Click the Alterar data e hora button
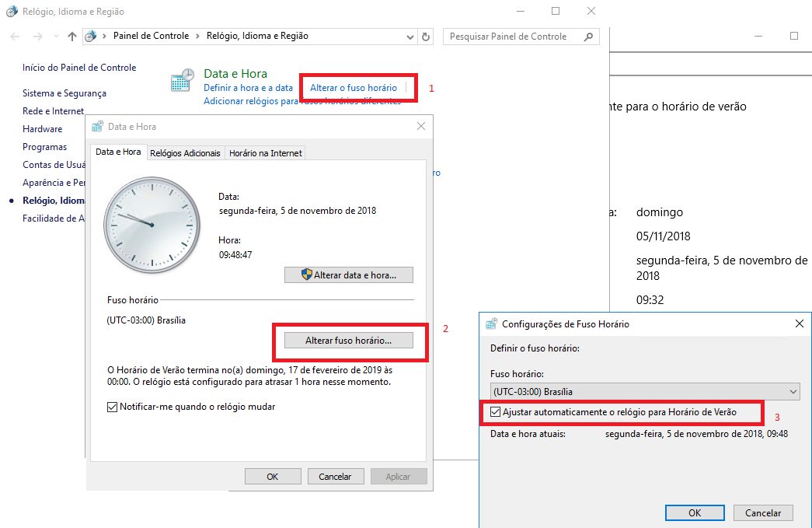The height and width of the screenshot is (528, 812). 349,275
